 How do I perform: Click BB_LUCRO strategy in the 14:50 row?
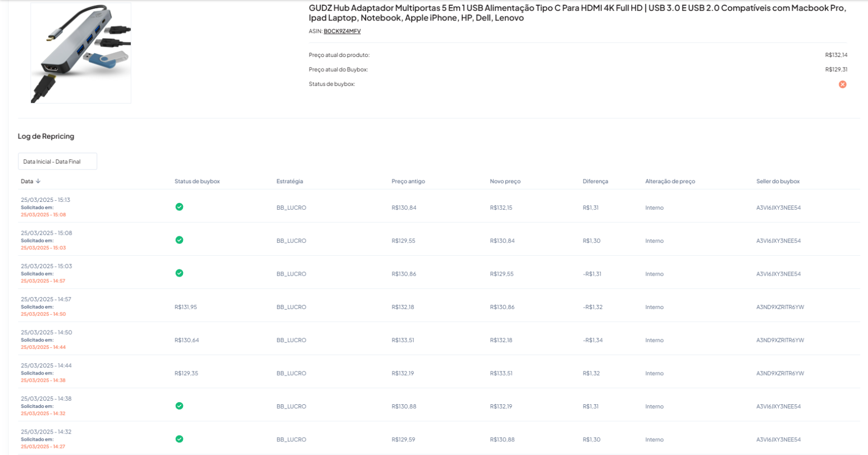[x=291, y=340]
